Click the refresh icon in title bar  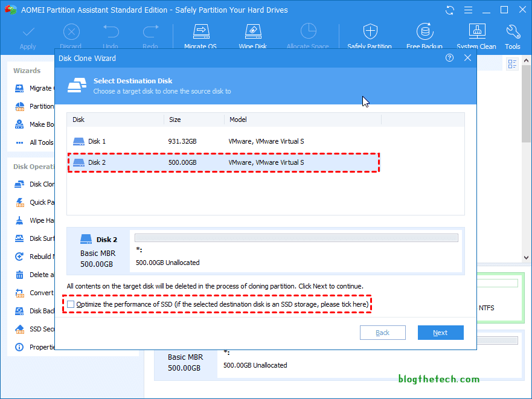point(450,10)
